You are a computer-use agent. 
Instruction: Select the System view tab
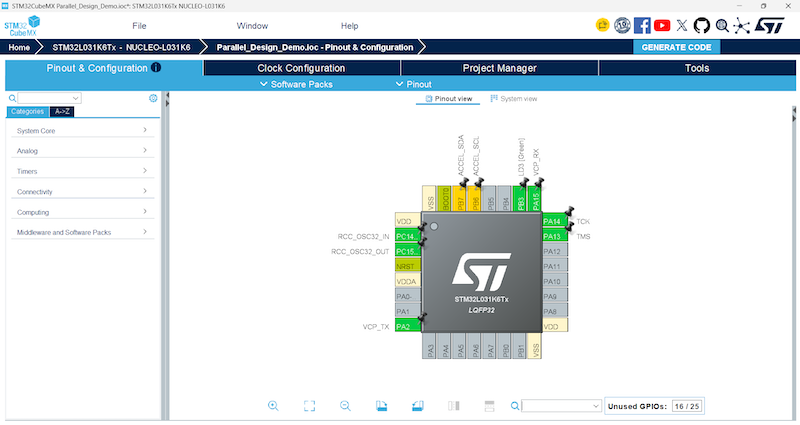(514, 99)
